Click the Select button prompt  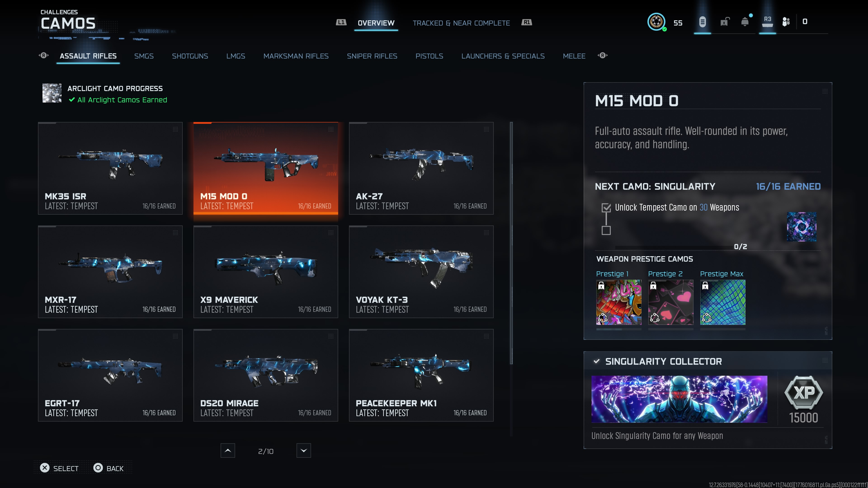pos(59,468)
